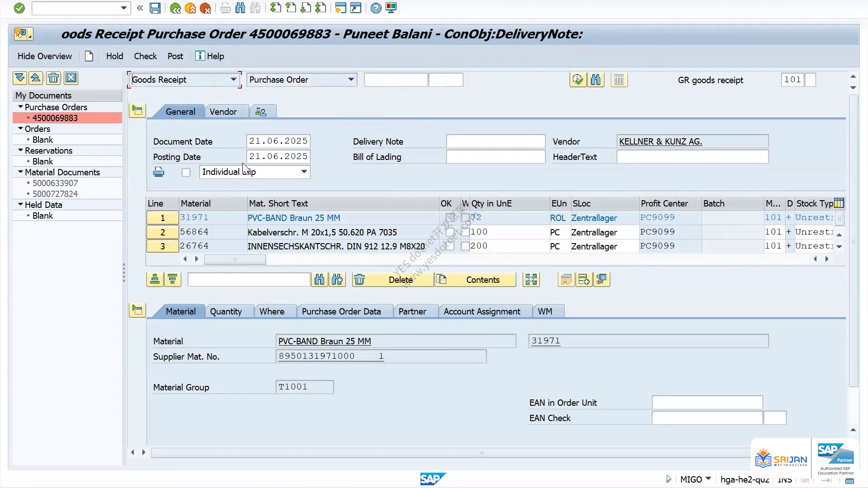The width and height of the screenshot is (868, 488).
Task: Click the red Cancel icon in toolbar
Action: pos(205,8)
